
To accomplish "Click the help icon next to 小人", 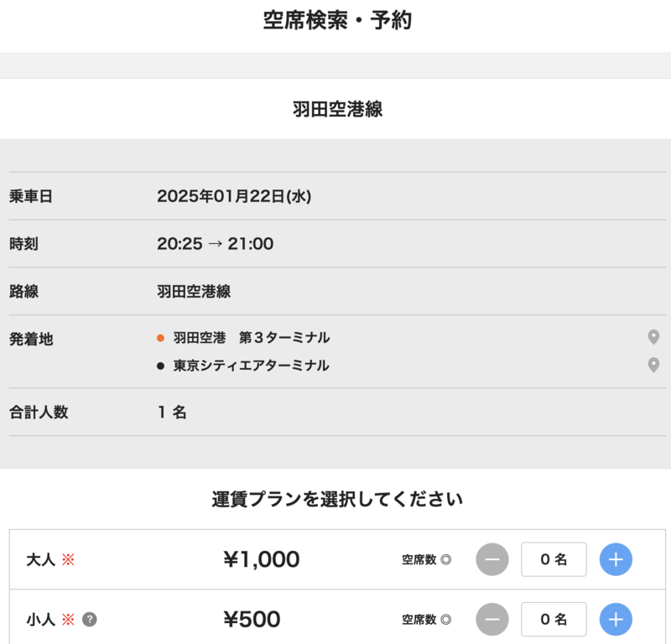I will 90,620.
